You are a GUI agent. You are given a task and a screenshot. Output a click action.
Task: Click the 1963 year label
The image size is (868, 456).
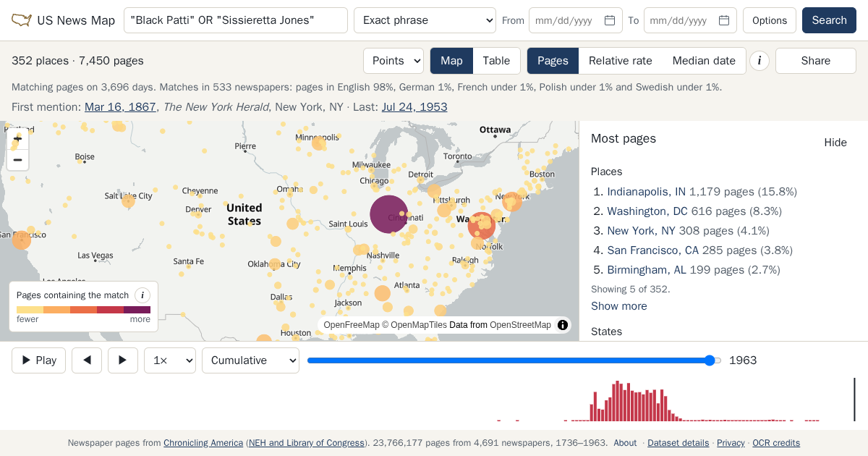[743, 360]
